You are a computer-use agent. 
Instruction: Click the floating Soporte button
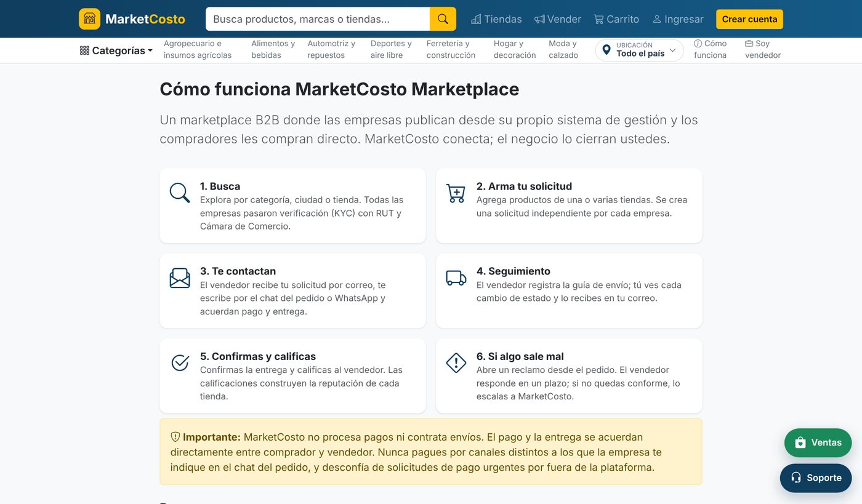click(x=816, y=478)
